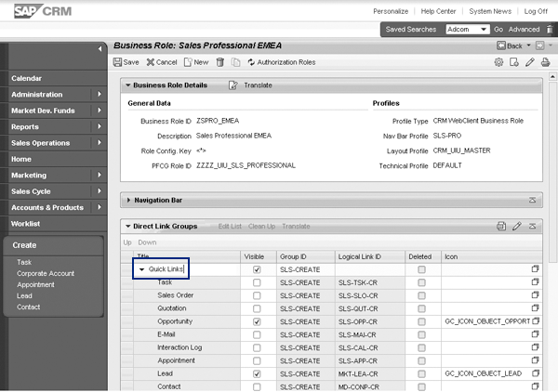Screen dimensions: 558x392
Task: Select Calendar in the left navigation
Action: pyautogui.click(x=27, y=78)
